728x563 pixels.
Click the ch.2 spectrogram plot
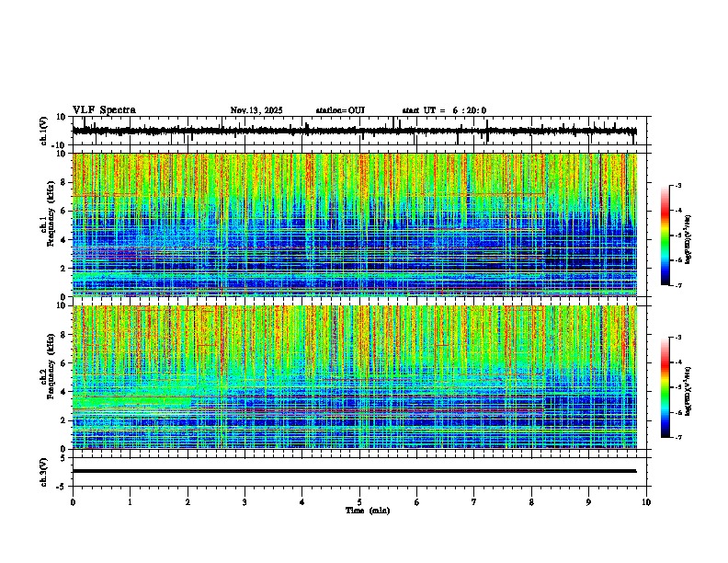(355, 377)
